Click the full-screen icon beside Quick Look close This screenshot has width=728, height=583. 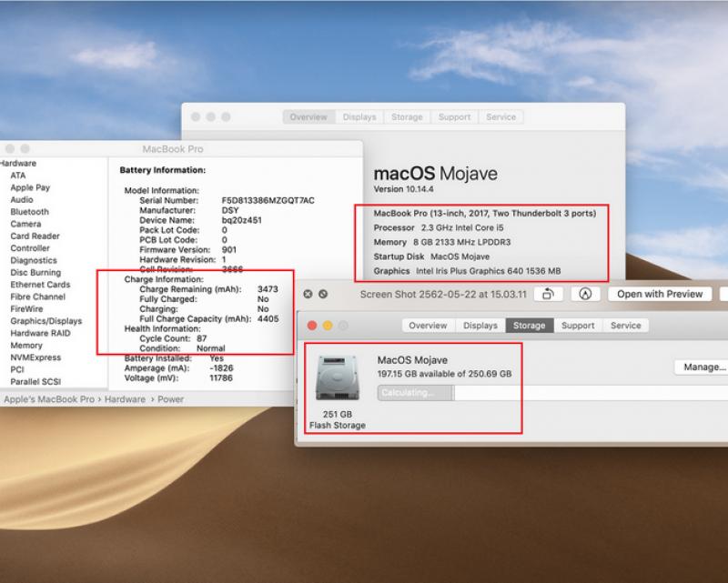coord(323,294)
